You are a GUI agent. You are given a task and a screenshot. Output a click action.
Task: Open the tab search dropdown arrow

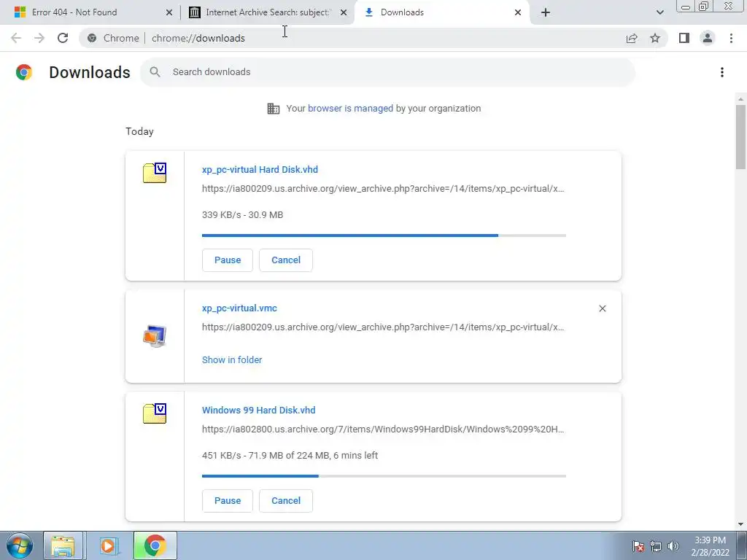659,12
